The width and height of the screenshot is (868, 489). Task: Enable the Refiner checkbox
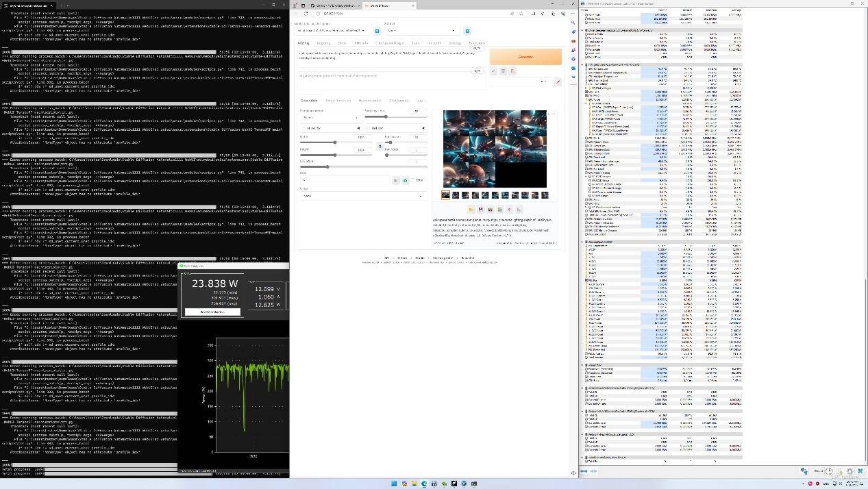(x=369, y=128)
